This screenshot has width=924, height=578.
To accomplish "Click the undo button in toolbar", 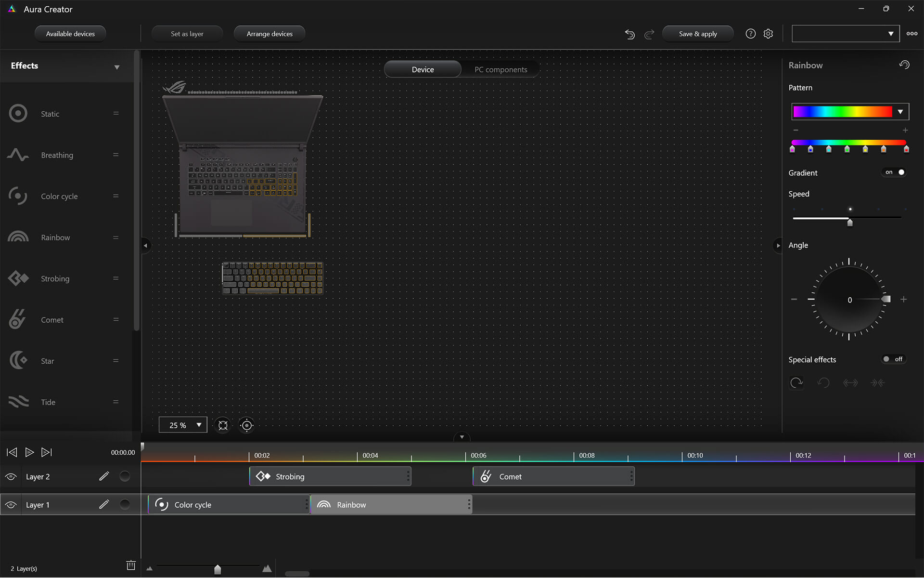I will (x=629, y=33).
